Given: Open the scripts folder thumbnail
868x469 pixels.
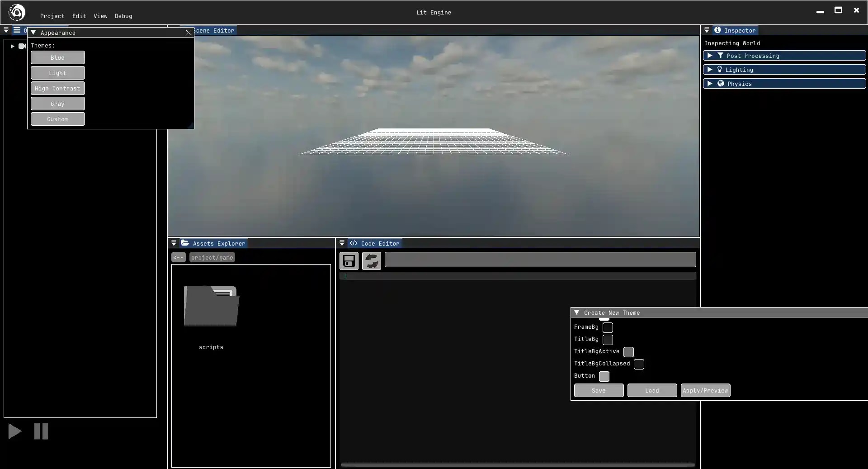Looking at the screenshot, I should tap(212, 306).
